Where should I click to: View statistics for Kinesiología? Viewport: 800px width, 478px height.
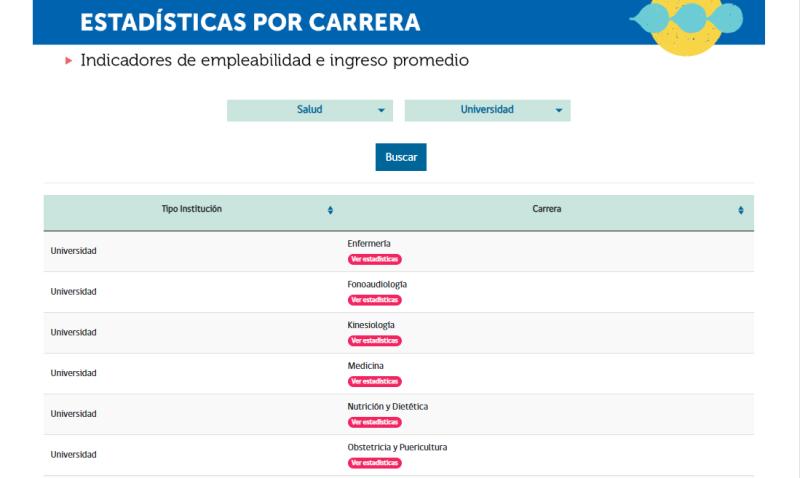click(x=375, y=341)
